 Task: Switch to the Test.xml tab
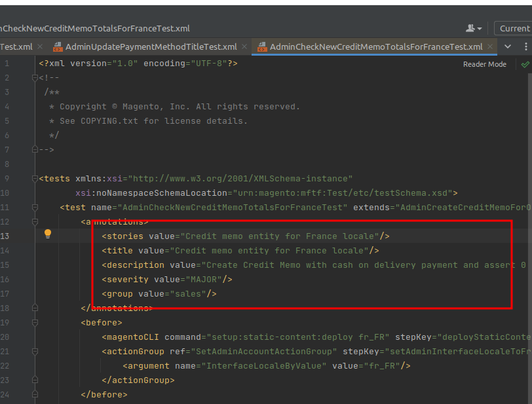coord(16,46)
